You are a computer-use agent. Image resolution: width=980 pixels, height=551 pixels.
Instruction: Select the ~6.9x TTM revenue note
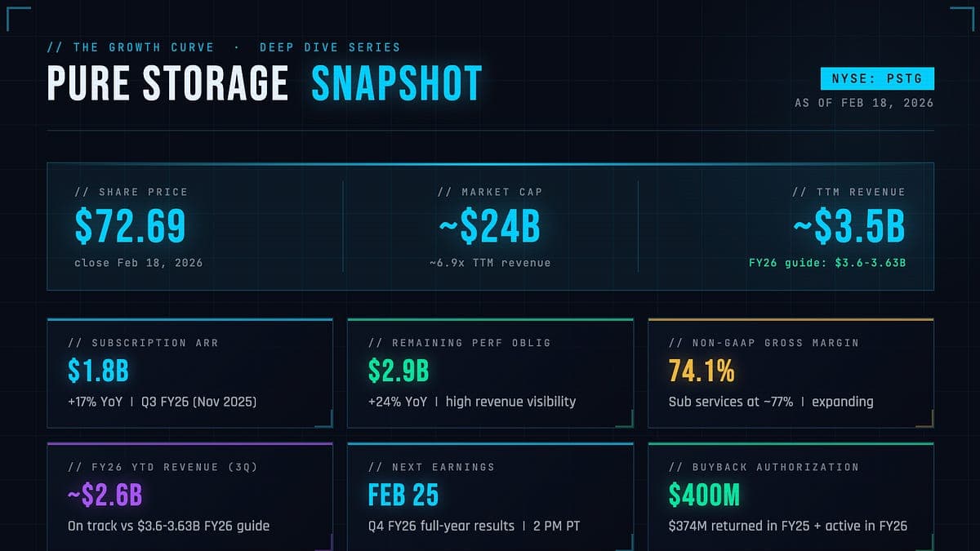coord(490,263)
